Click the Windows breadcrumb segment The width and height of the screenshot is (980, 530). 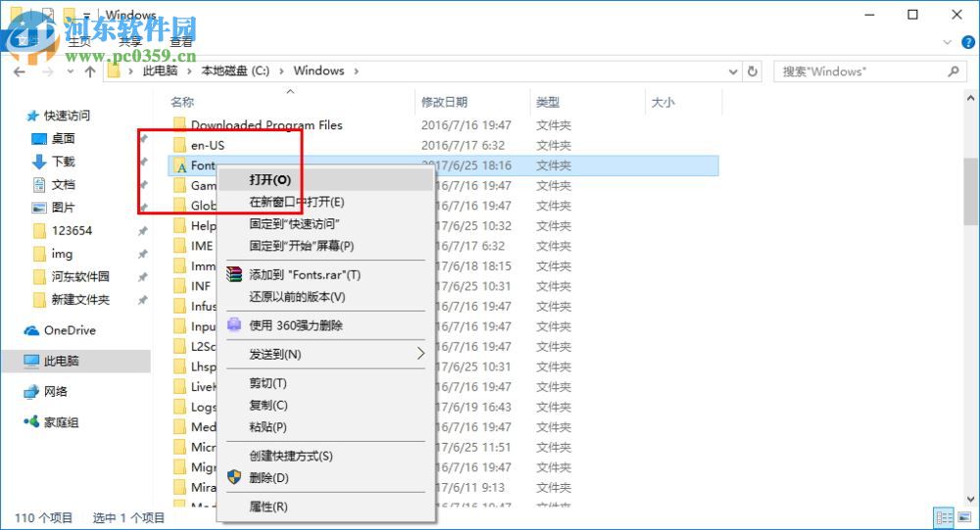pyautogui.click(x=318, y=71)
